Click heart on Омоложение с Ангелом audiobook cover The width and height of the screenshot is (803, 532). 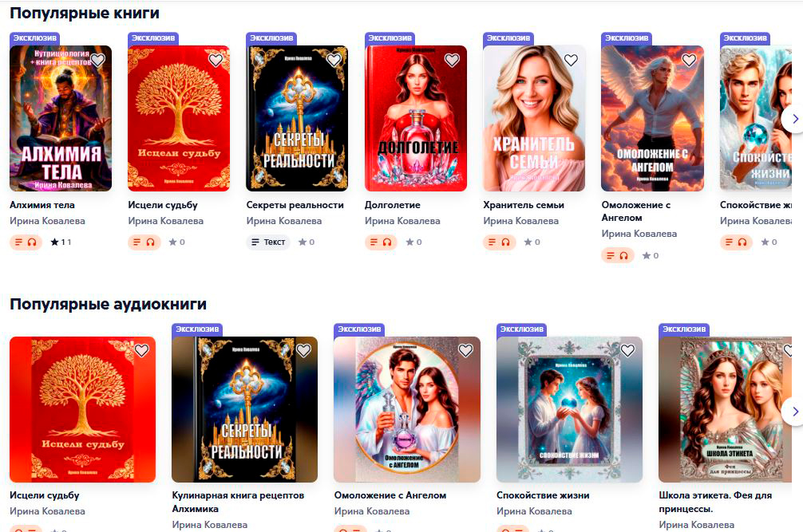click(x=465, y=350)
